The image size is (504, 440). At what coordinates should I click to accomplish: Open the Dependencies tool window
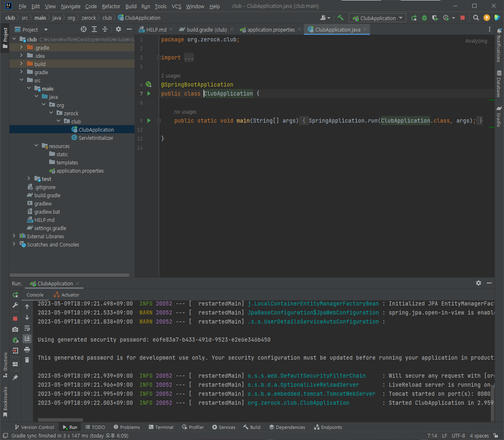click(x=287, y=427)
